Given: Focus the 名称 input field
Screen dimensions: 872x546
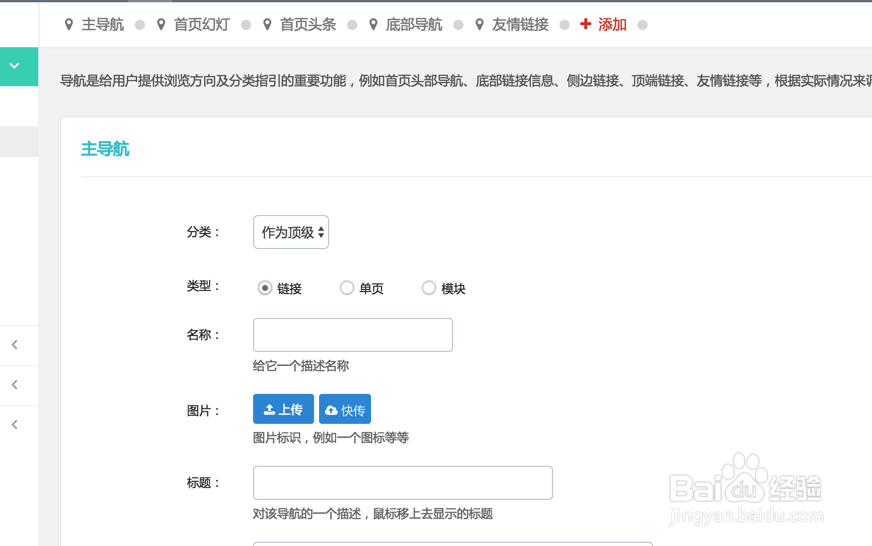Looking at the screenshot, I should click(353, 335).
